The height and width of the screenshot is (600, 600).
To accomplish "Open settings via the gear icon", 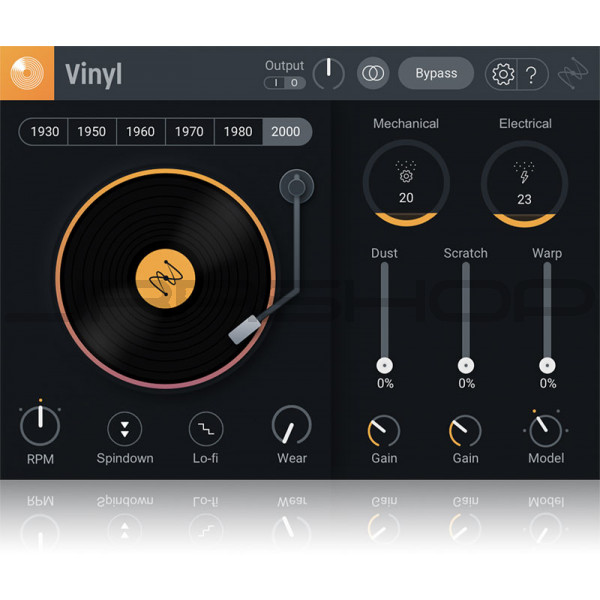I will [502, 74].
